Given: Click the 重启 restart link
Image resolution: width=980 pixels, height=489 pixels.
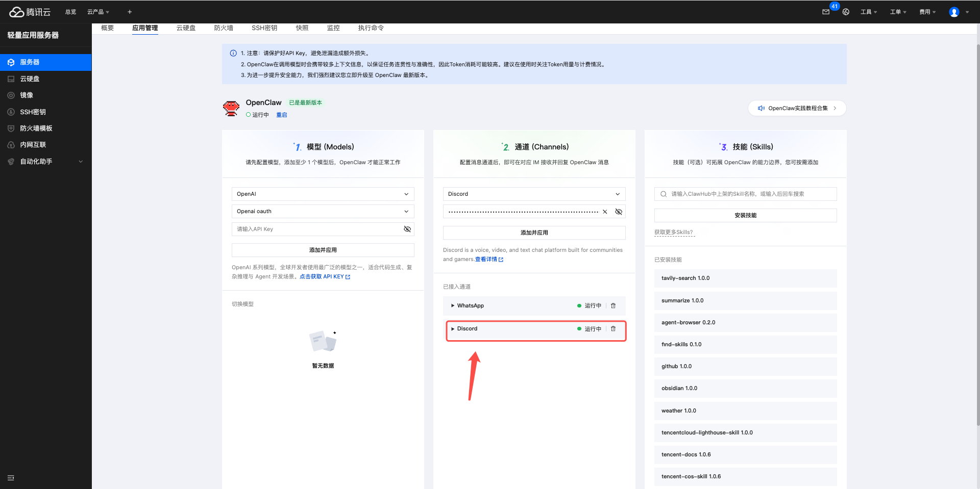Looking at the screenshot, I should pos(282,115).
